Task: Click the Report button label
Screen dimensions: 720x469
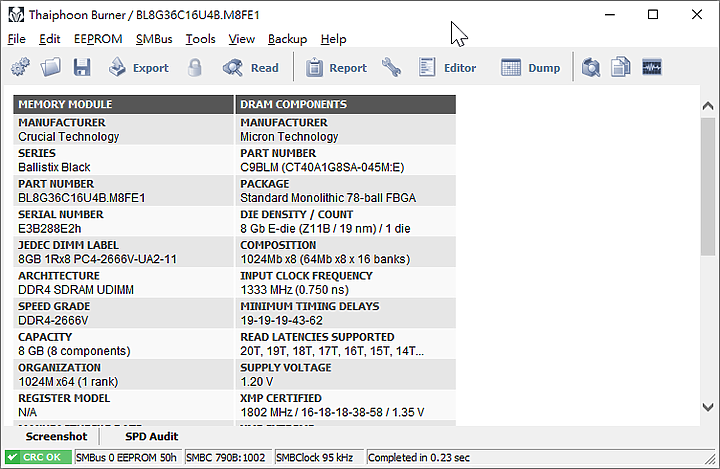Action: (x=348, y=68)
